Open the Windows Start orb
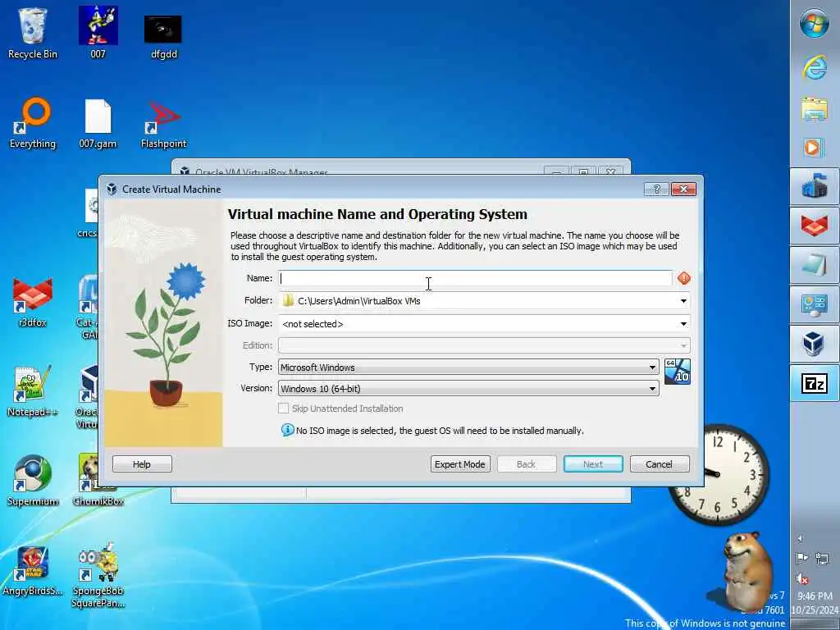Screen dimensions: 840x630 pos(815,24)
